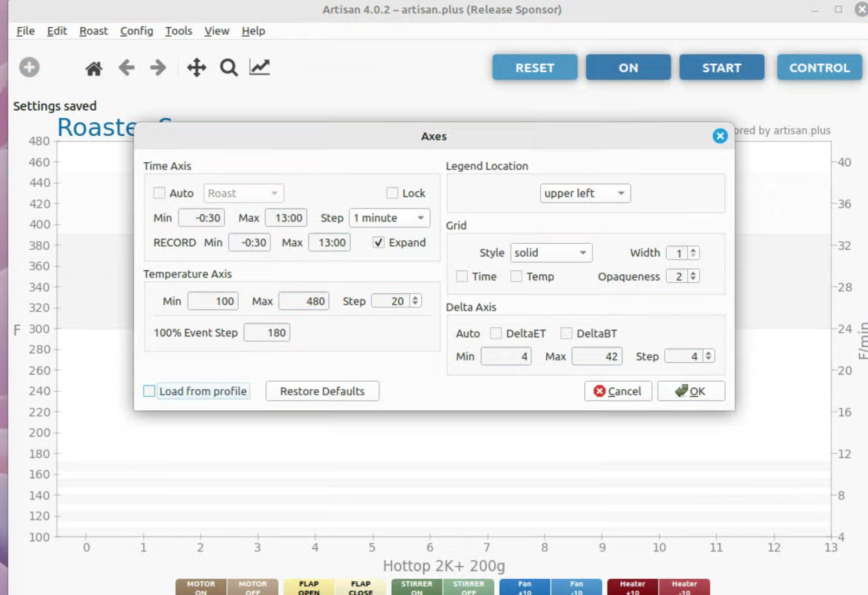Click the Home reset view icon
The width and height of the screenshot is (868, 595).
coord(93,68)
